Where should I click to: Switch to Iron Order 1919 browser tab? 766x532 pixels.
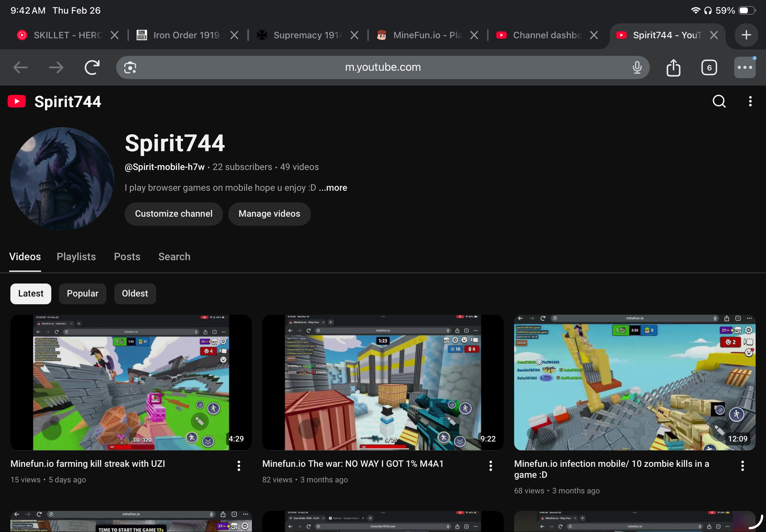(186, 35)
